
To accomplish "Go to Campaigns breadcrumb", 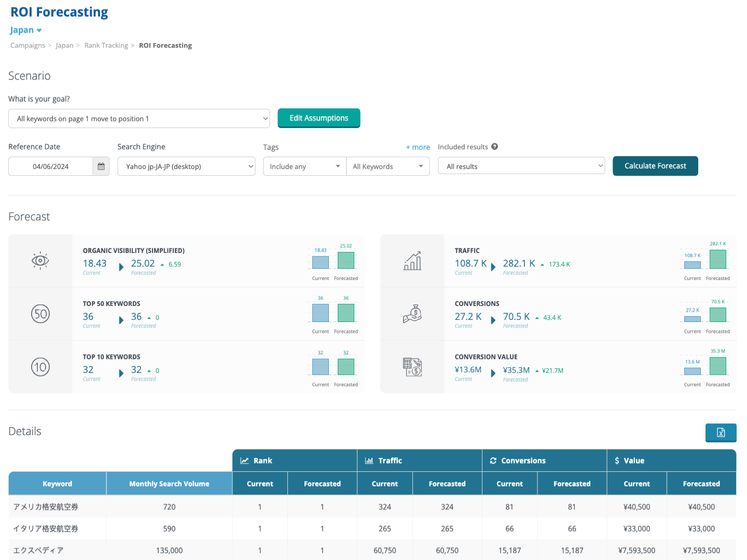I will pos(27,46).
